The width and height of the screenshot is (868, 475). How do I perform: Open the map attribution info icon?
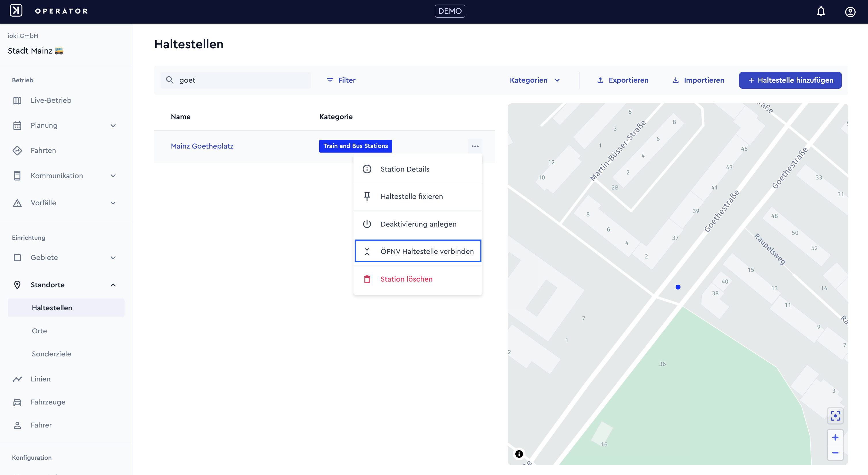(519, 454)
